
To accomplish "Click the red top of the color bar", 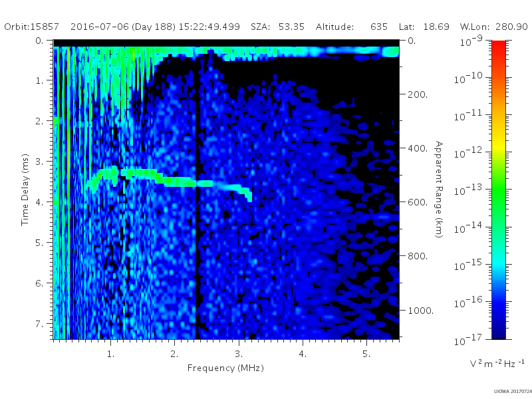I will 498,46.
